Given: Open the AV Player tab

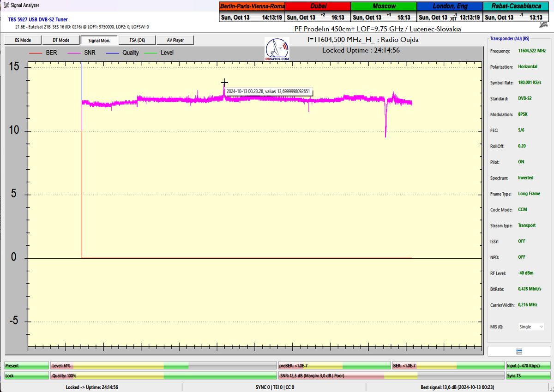Looking at the screenshot, I should point(175,40).
